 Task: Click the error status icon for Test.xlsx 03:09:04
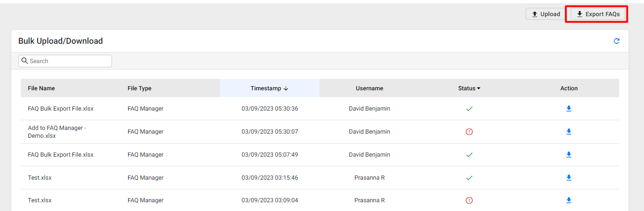pos(469,200)
